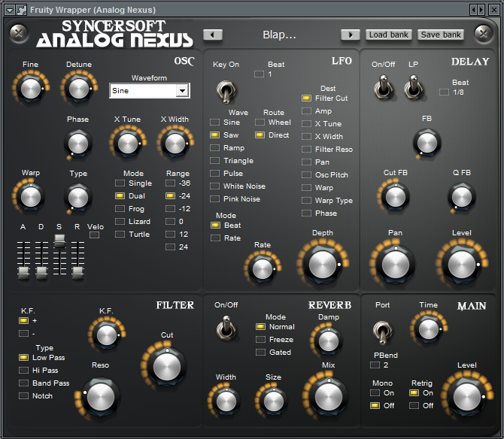The width and height of the screenshot is (504, 439).
Task: Click the Load bank button
Action: pyautogui.click(x=389, y=35)
